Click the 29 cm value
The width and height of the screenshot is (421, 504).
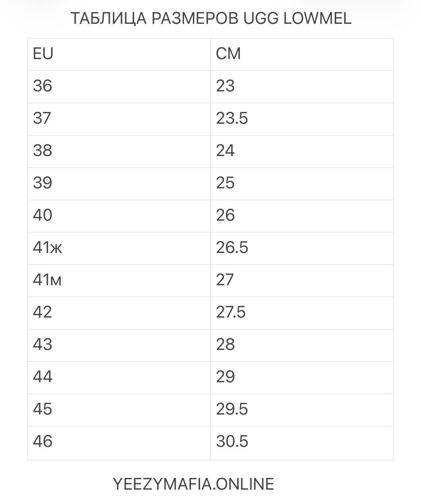pos(225,377)
